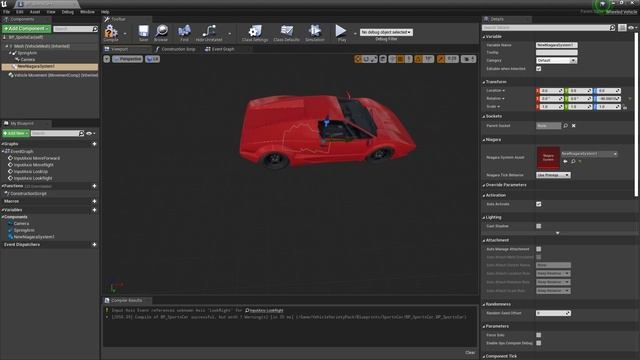Open the Window menu

click(87, 12)
